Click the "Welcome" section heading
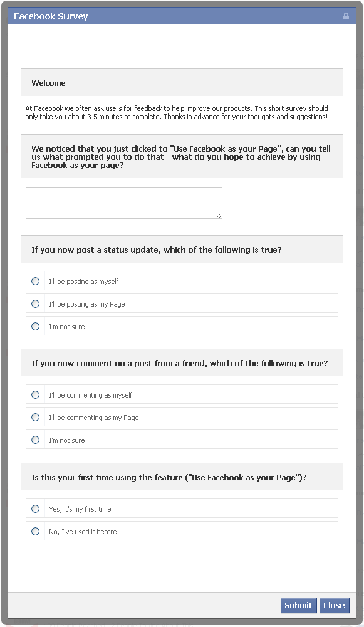364x627 pixels. coord(48,83)
